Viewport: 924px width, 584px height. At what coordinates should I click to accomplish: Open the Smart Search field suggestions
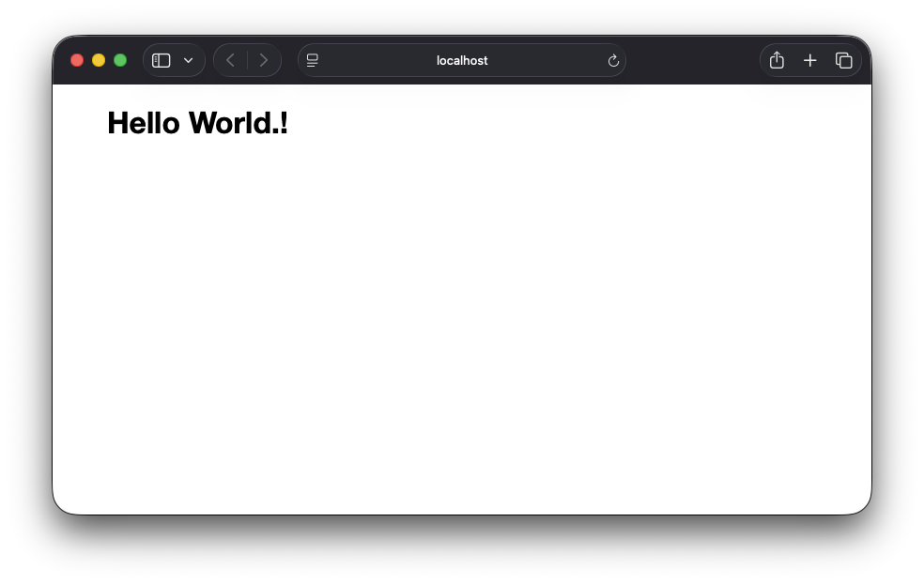pos(462,60)
